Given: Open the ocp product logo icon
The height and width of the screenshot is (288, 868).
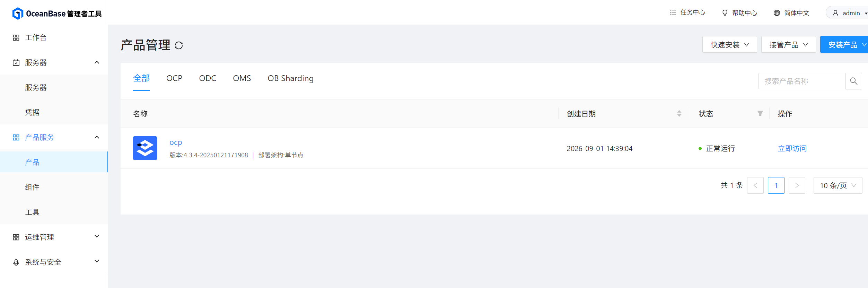Looking at the screenshot, I should pos(145,148).
